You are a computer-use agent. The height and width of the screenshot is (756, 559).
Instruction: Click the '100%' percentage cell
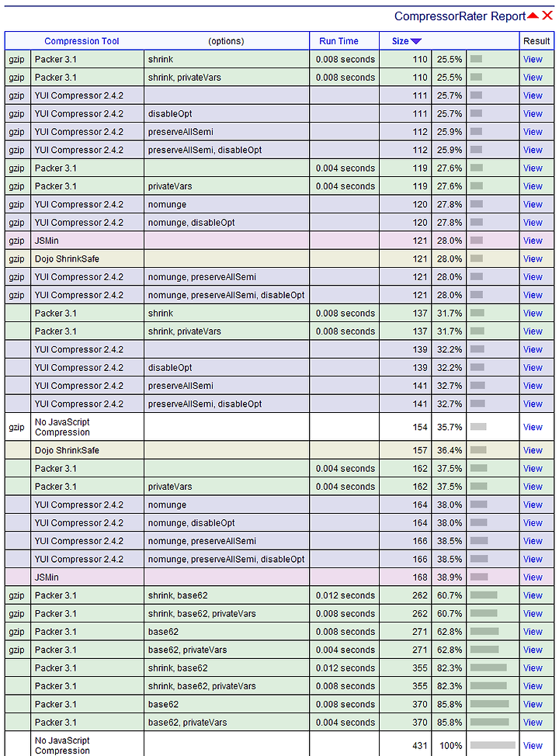(450, 745)
